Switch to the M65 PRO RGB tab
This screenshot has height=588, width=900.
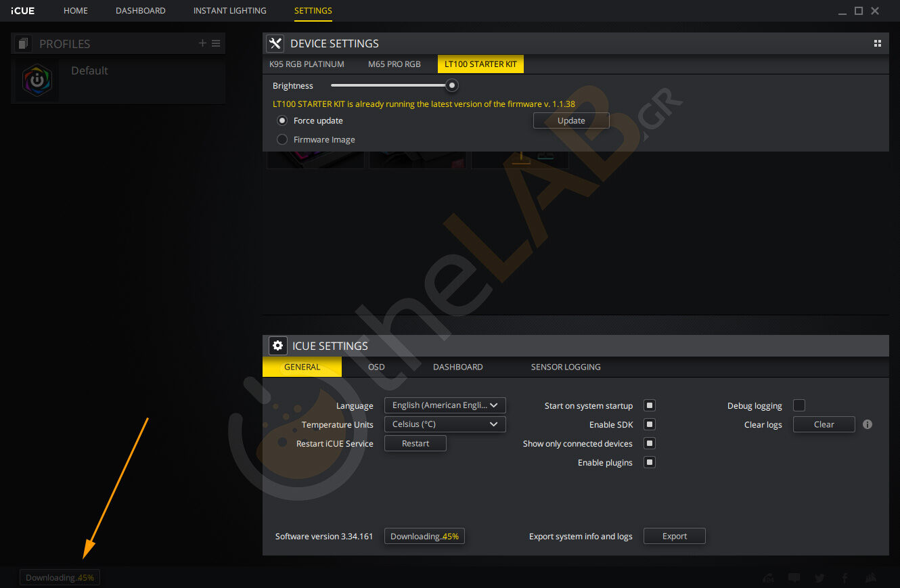tap(395, 64)
